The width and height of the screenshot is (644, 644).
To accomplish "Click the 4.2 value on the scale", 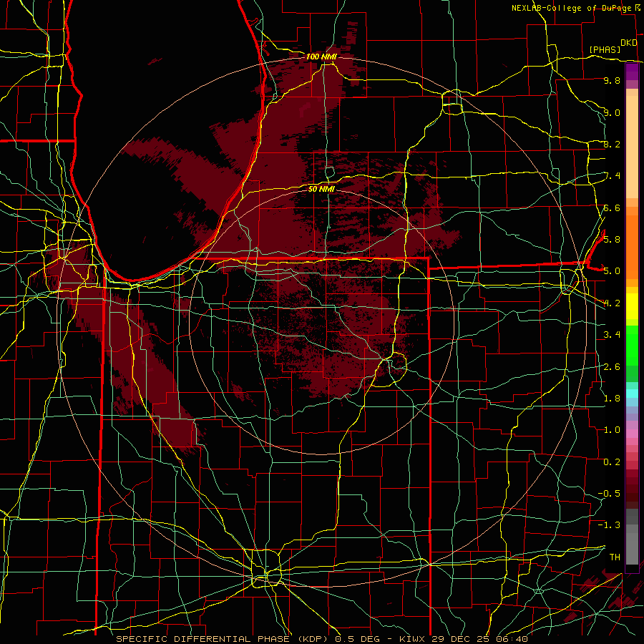I will 612,303.
